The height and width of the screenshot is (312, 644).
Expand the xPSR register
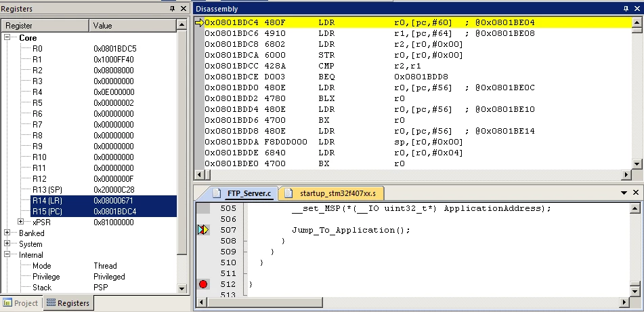tap(20, 222)
